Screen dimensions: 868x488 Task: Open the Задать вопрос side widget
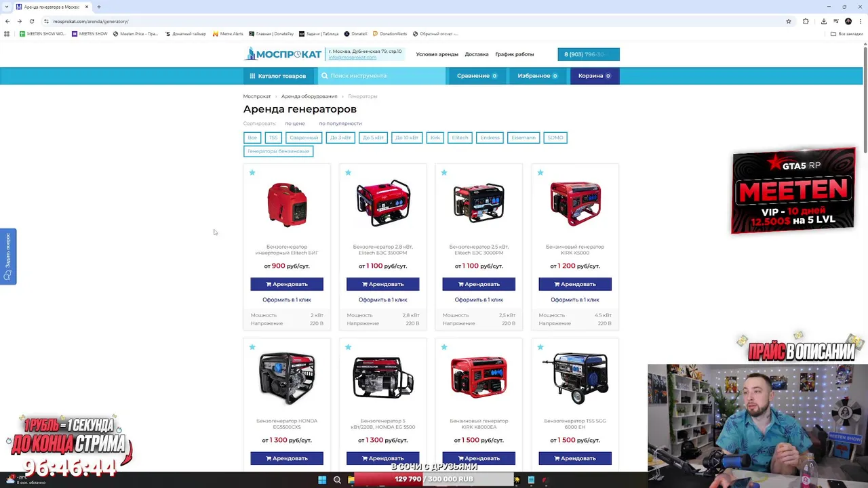[x=8, y=257]
